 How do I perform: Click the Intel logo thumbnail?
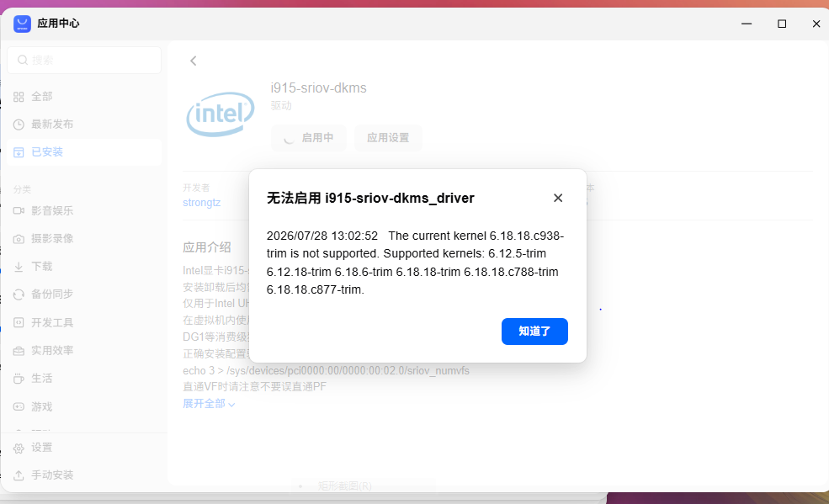tap(221, 114)
